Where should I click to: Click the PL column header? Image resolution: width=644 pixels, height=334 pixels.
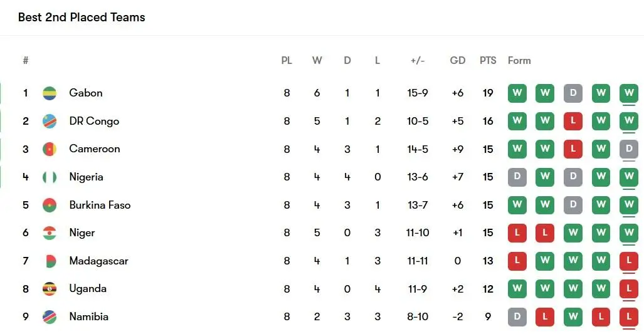(x=287, y=61)
